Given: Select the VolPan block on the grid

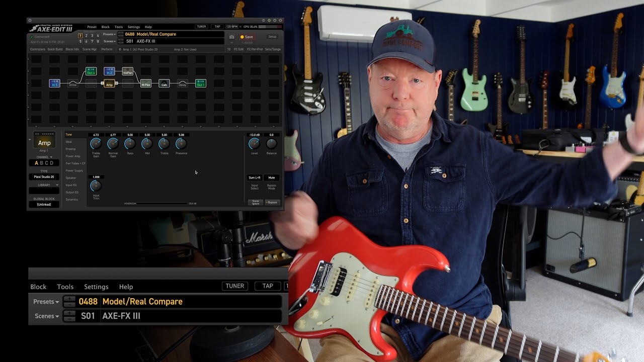Looking at the screenshot, I should 128,71.
